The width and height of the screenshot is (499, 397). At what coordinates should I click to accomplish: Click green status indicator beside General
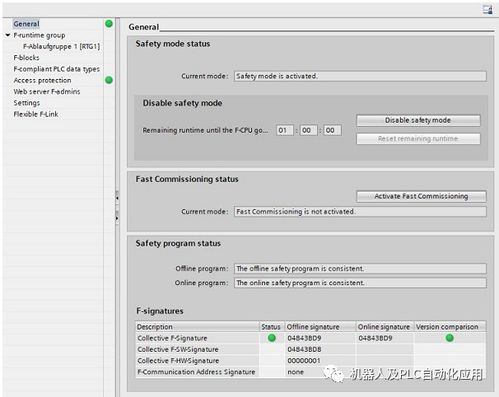point(109,24)
